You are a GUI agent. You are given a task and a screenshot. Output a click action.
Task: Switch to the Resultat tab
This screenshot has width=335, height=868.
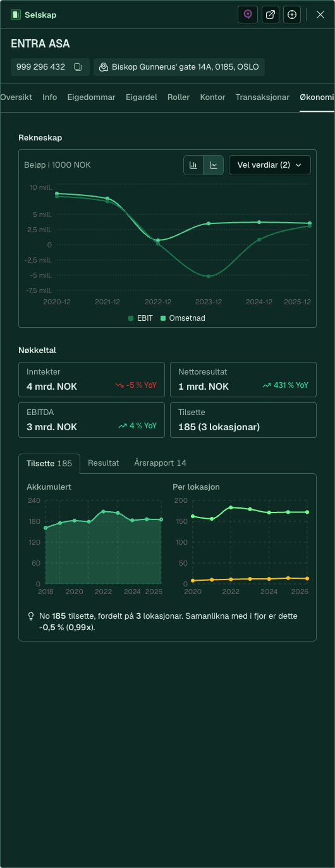104,463
